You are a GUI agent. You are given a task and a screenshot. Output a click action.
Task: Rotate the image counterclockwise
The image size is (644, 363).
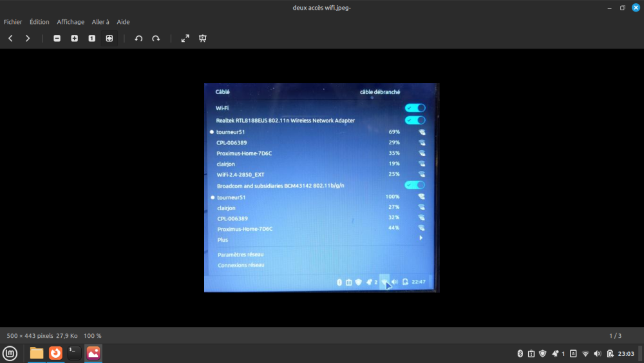point(138,39)
